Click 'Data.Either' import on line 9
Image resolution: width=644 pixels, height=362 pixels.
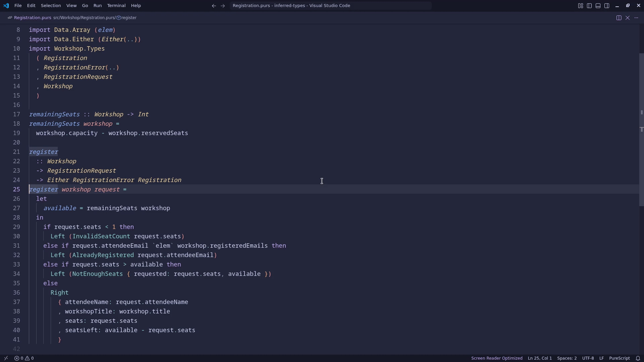pos(74,39)
